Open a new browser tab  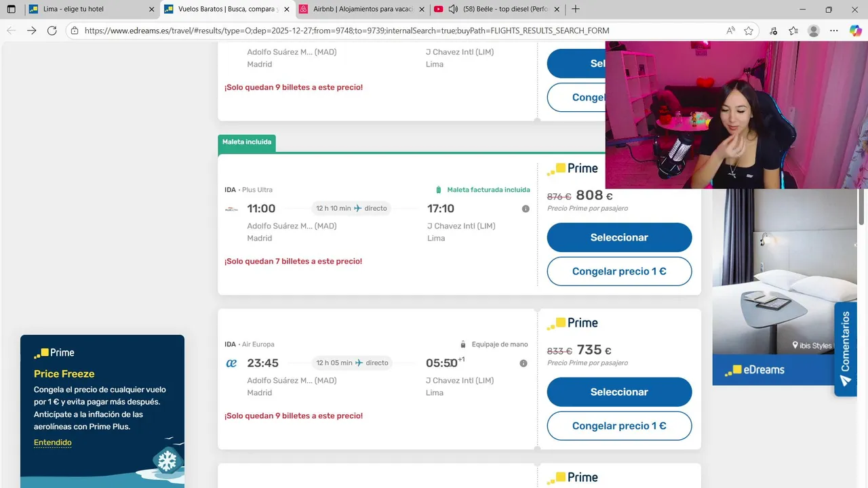point(576,9)
